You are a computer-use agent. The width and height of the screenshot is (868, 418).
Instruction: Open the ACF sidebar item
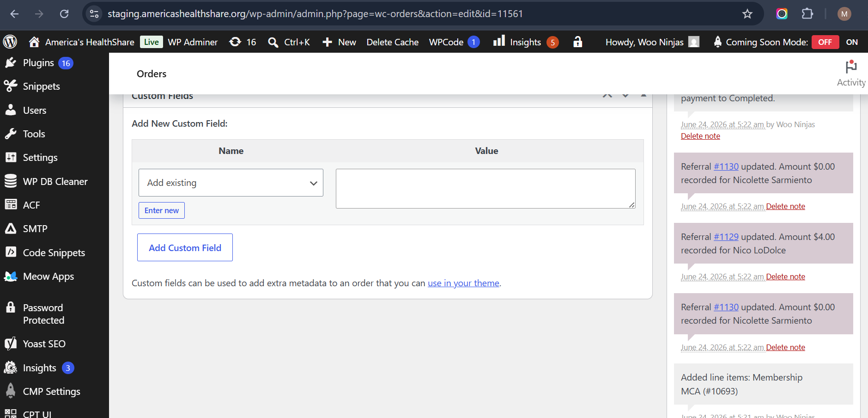(31, 205)
